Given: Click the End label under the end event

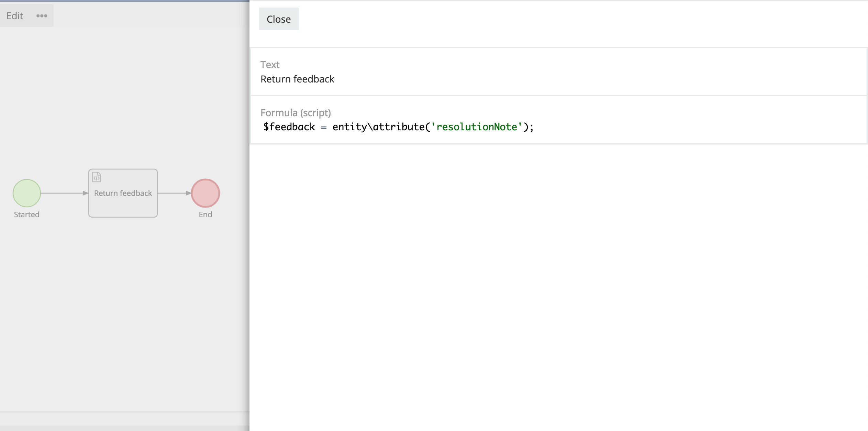Looking at the screenshot, I should 205,214.
